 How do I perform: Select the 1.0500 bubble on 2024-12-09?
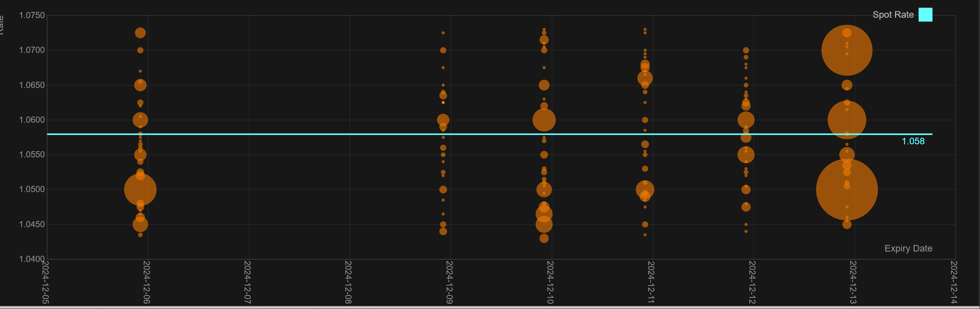coord(443,190)
